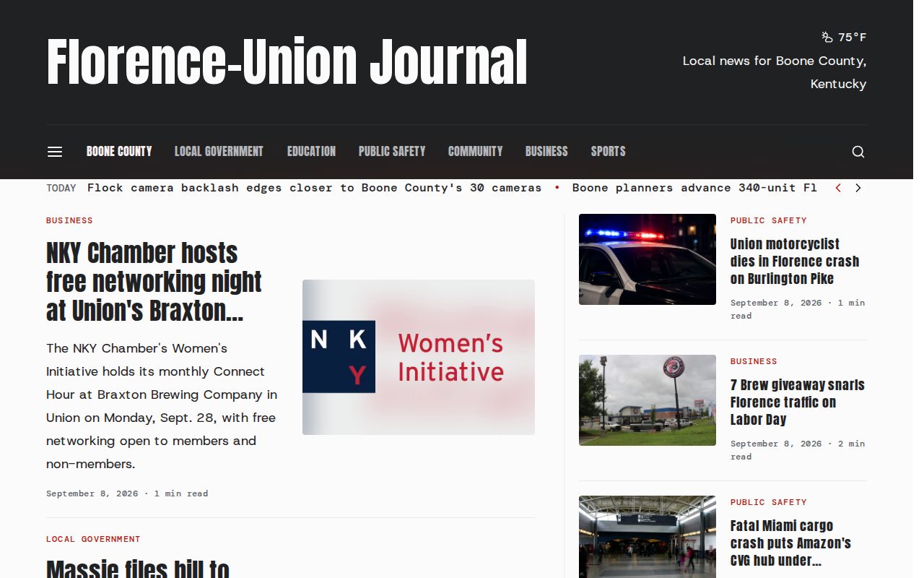Show previous ticker headline arrow

click(x=838, y=188)
